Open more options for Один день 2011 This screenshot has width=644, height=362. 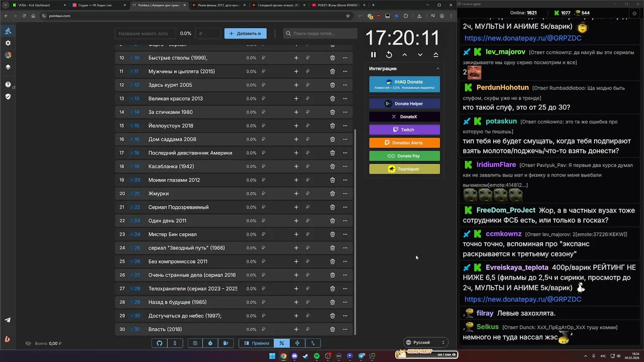pyautogui.click(x=345, y=221)
